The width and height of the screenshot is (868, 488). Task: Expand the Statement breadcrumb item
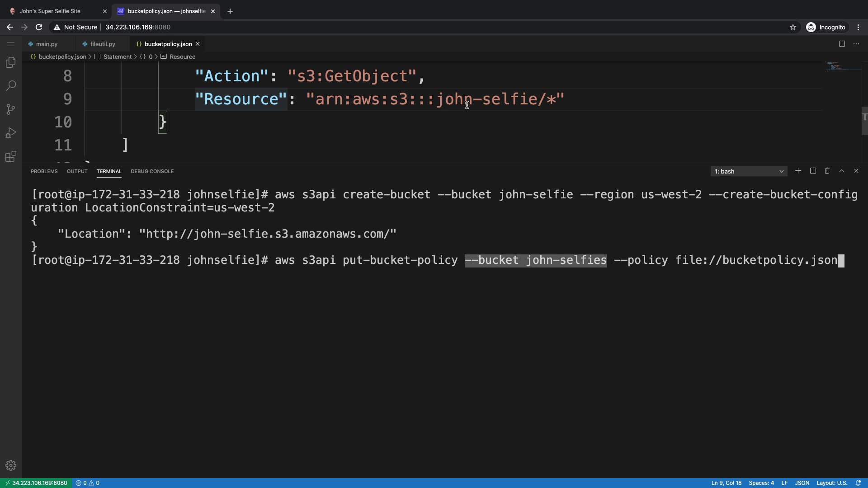point(117,56)
